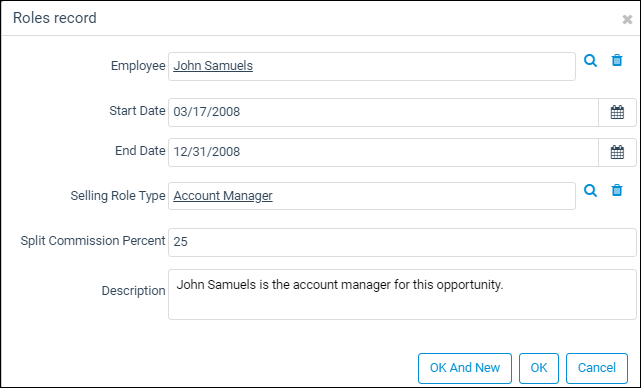Click the Description label
The image size is (641, 388).
[x=133, y=291]
